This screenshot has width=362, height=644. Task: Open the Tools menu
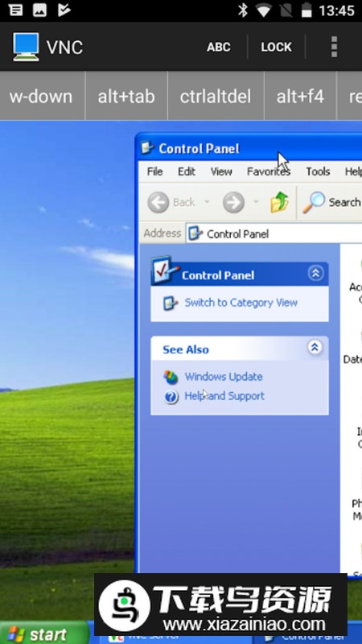coord(318,171)
